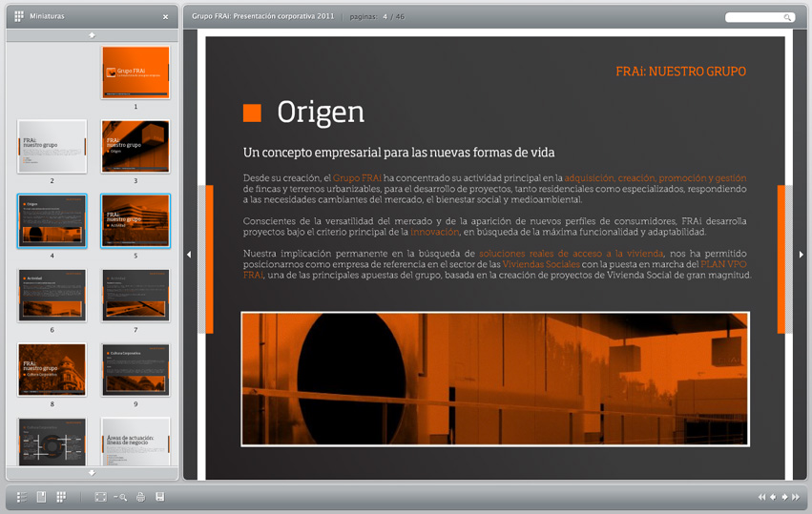
Task: Switch to fullscreen mode
Action: pyautogui.click(x=100, y=497)
